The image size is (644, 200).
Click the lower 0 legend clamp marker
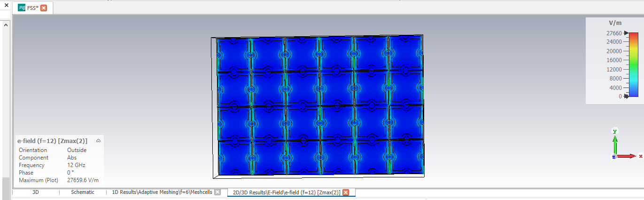tap(626, 96)
